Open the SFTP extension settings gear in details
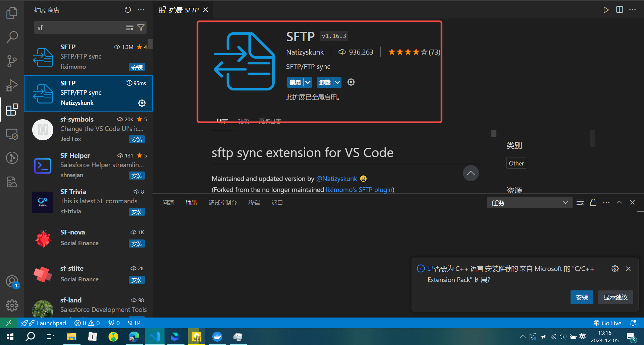The image size is (644, 345). [x=351, y=82]
